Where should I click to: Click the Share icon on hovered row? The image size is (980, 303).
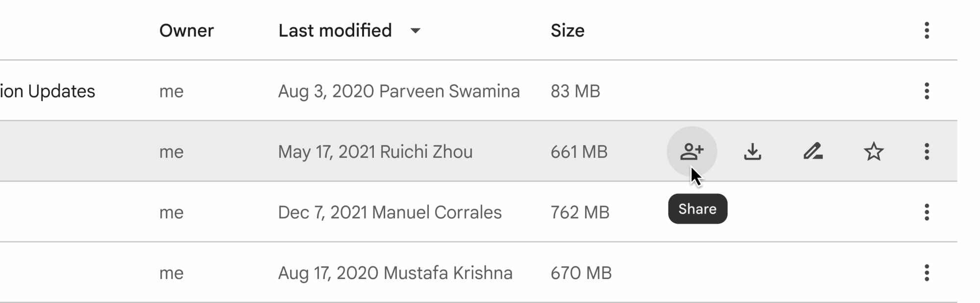pyautogui.click(x=691, y=151)
